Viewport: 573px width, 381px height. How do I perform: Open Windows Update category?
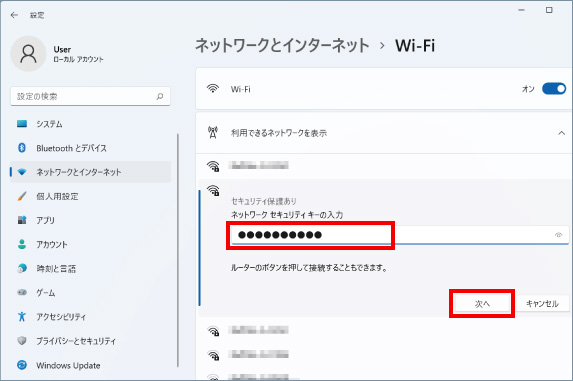click(x=90, y=365)
